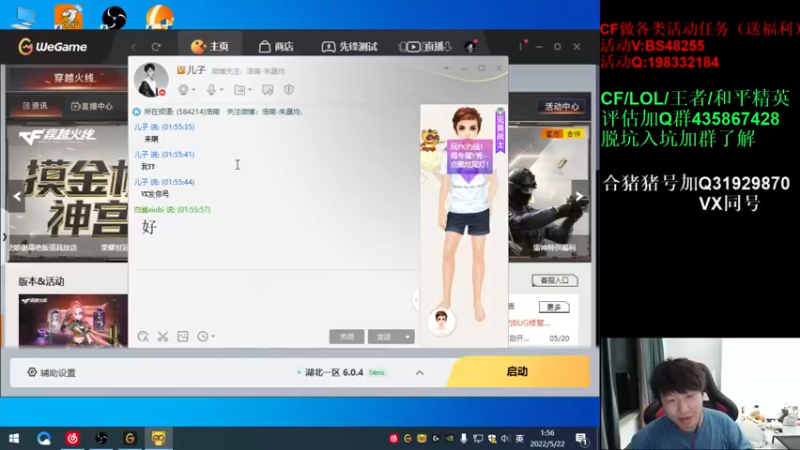Expand the microphone options arrow
800x450 pixels.
[x=222, y=90]
